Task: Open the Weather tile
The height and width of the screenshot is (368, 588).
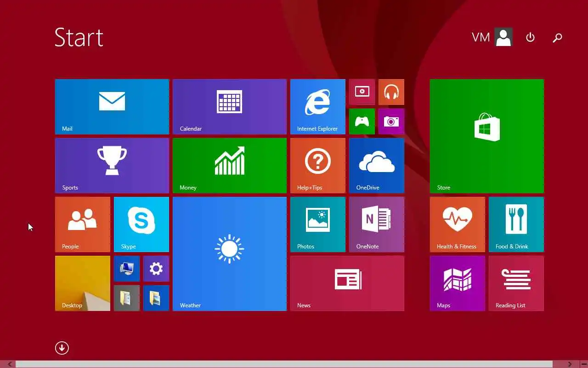Action: coord(230,254)
